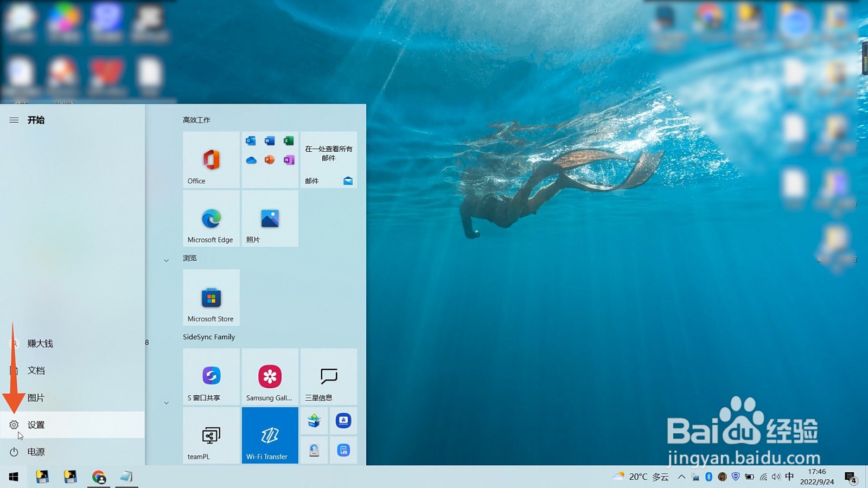
Task: Open the clock showing 17:46
Action: [x=817, y=477]
